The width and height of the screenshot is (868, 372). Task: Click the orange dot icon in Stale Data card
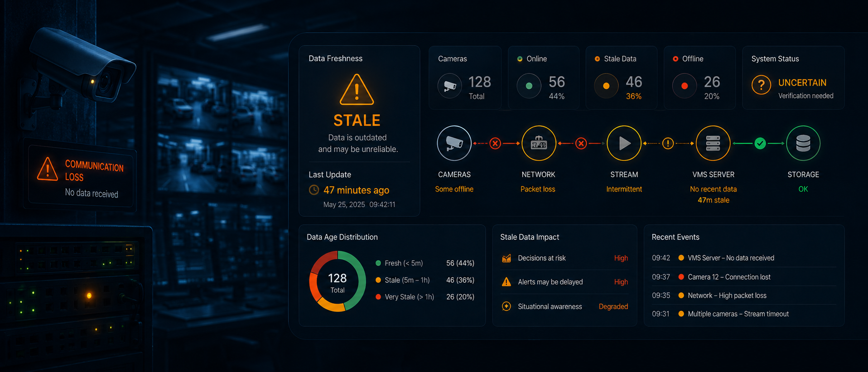[606, 86]
